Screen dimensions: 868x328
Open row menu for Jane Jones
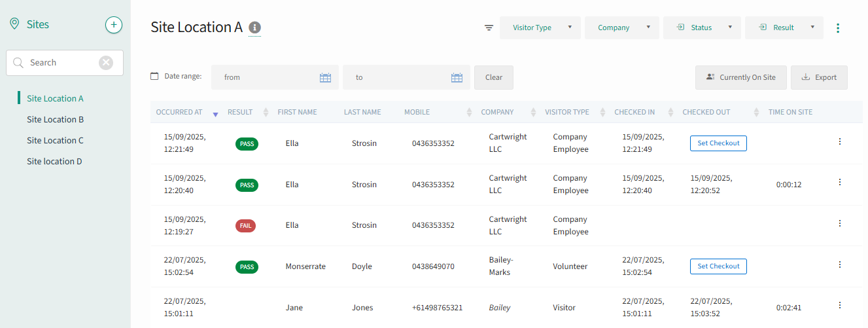(x=840, y=306)
